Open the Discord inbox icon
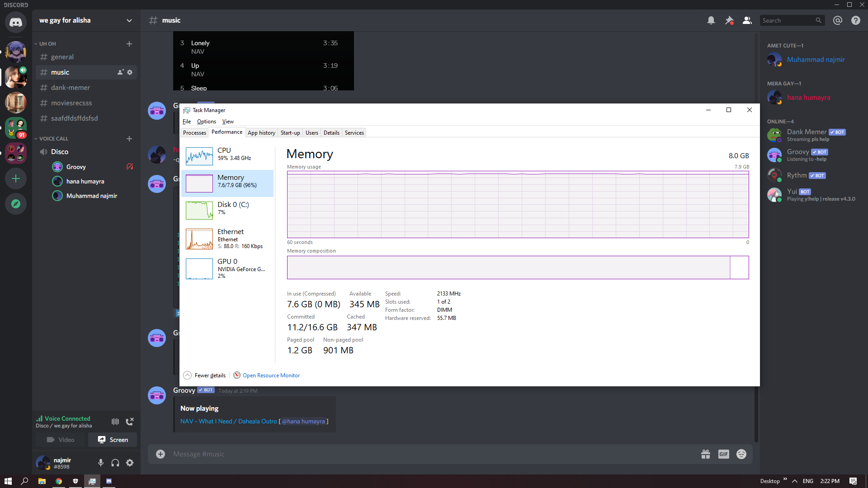868x488 pixels. [x=837, y=20]
